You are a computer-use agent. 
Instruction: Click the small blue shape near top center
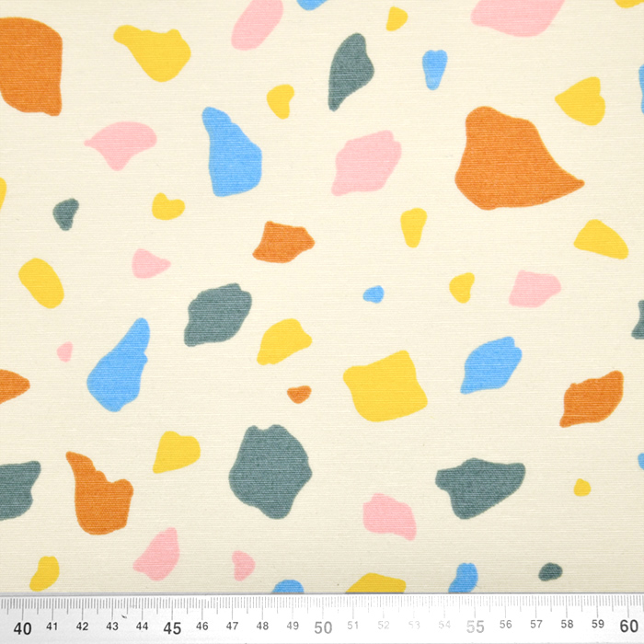[434, 67]
